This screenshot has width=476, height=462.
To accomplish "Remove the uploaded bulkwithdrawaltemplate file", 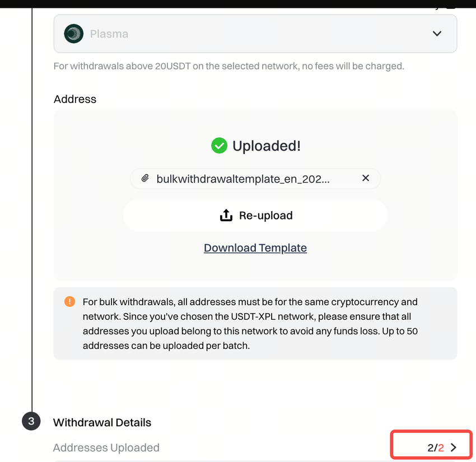I will 366,178.
